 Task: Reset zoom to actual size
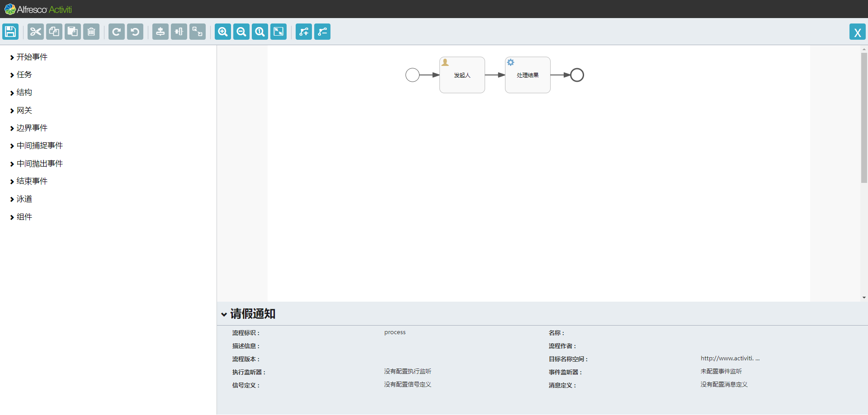pyautogui.click(x=259, y=32)
